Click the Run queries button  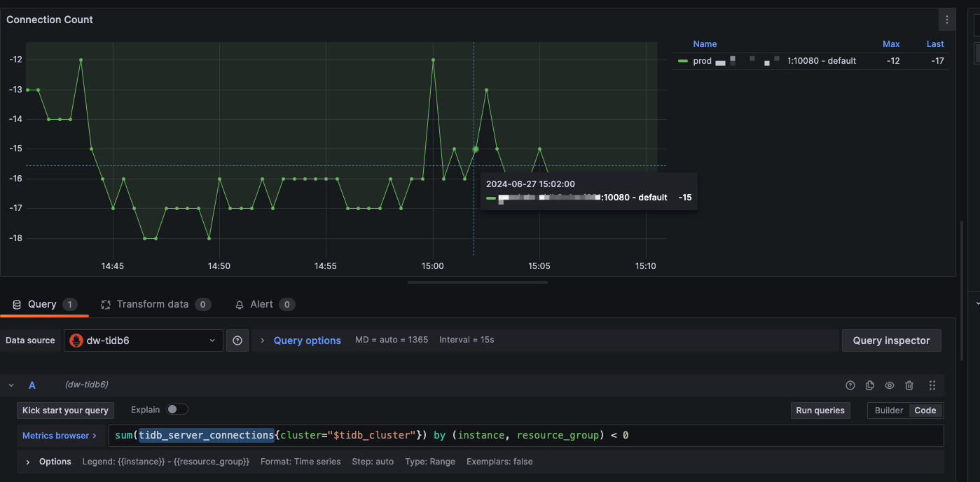(x=820, y=411)
